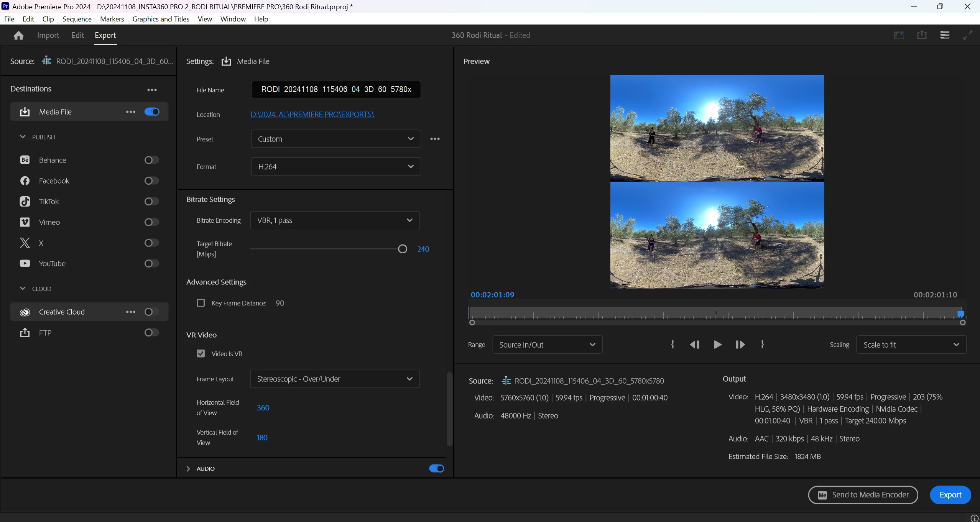
Task: Click the full screen video icon
Action: (x=968, y=35)
